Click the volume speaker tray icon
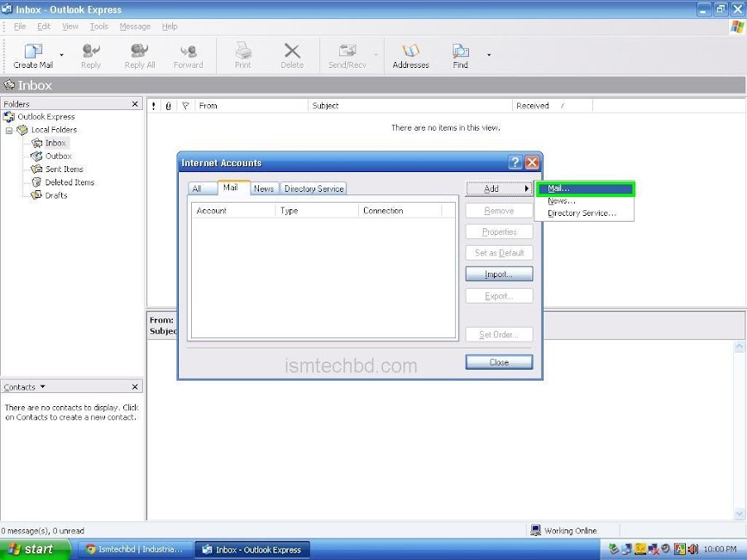The height and width of the screenshot is (560, 747). tap(692, 549)
